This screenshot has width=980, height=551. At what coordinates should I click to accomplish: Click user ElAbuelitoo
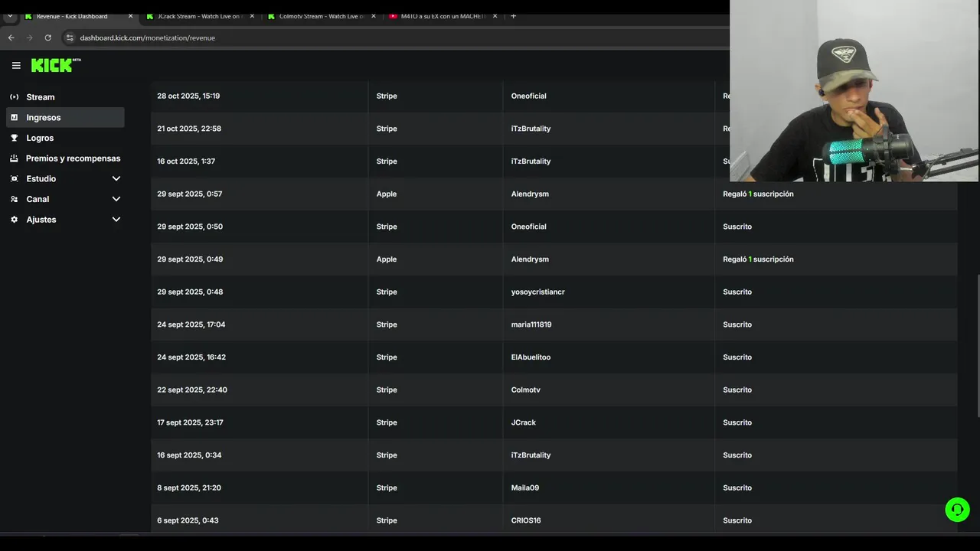point(531,357)
